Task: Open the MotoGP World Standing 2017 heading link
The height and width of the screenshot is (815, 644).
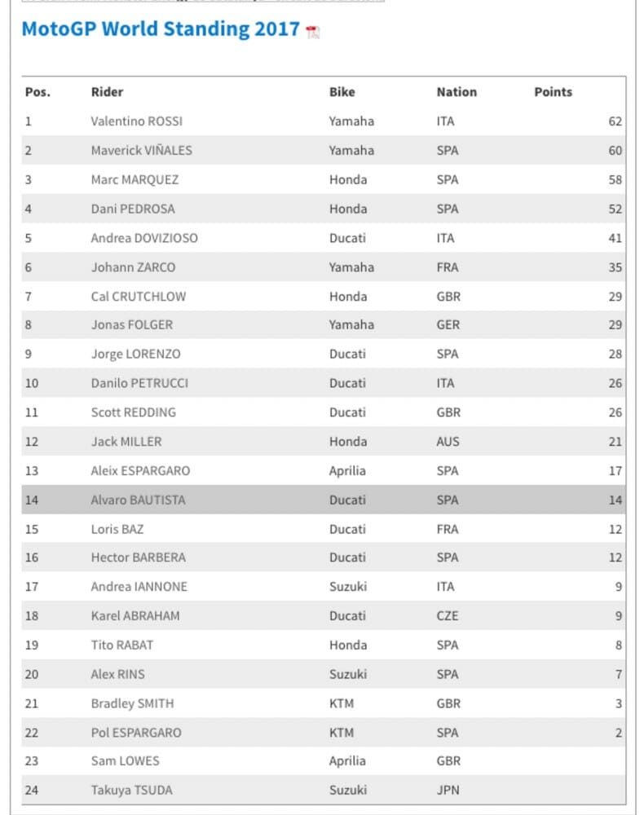Action: (x=161, y=29)
